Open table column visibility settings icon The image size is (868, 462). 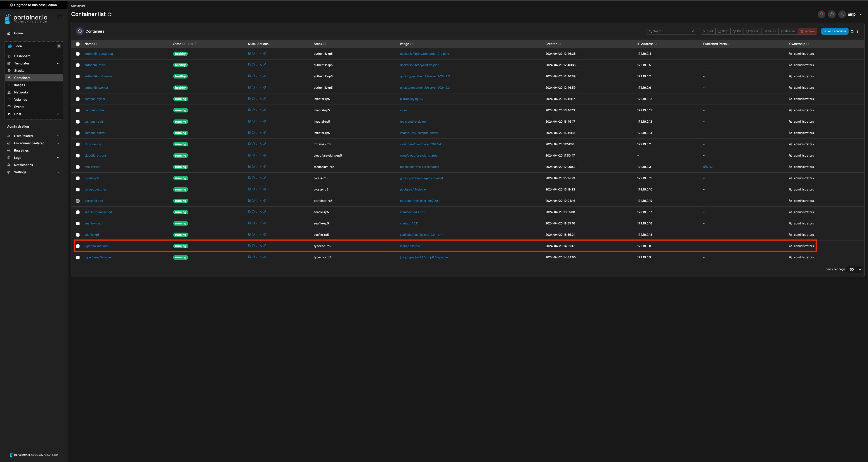852,31
